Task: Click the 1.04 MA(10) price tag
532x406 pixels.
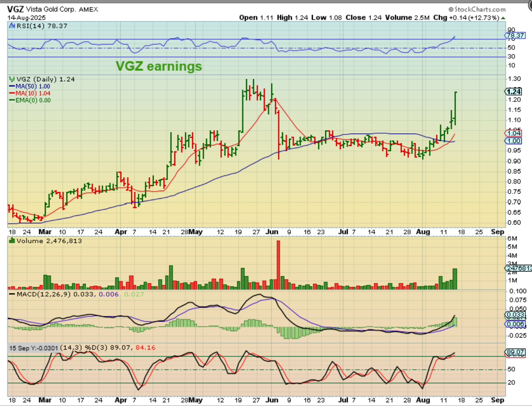Action: point(514,133)
